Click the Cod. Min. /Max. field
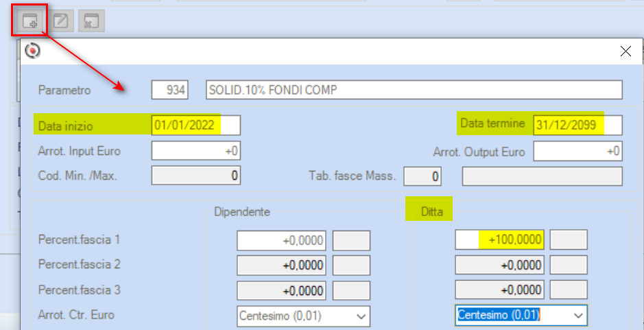644x330 pixels. click(196, 176)
